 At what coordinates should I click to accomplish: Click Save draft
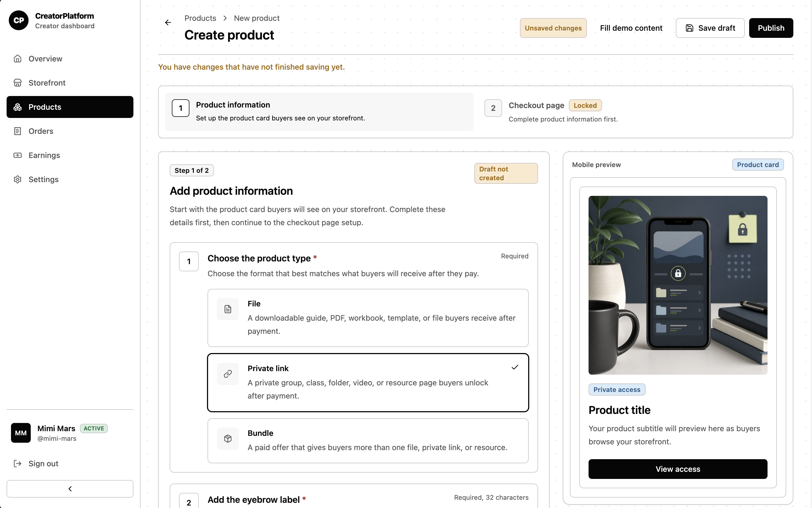coord(710,28)
